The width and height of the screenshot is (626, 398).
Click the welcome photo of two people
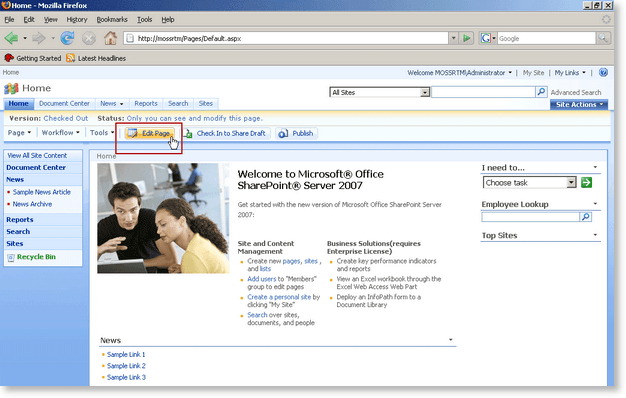click(x=163, y=218)
